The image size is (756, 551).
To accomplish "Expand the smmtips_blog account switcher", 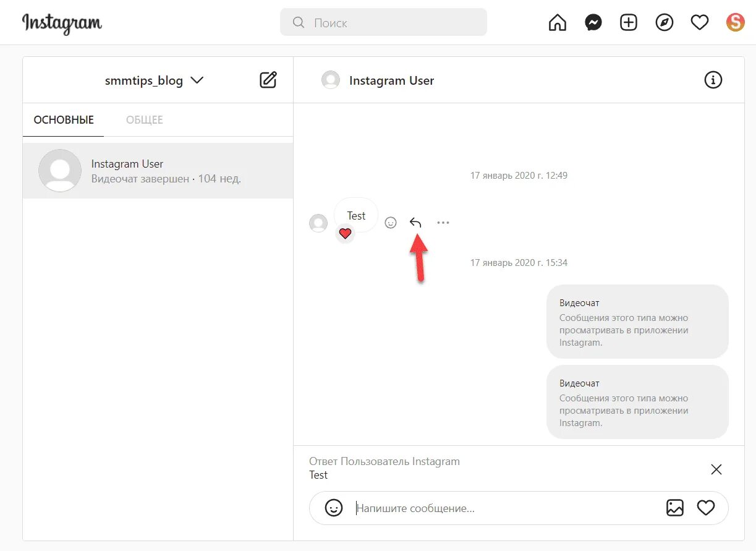I will pyautogui.click(x=197, y=80).
